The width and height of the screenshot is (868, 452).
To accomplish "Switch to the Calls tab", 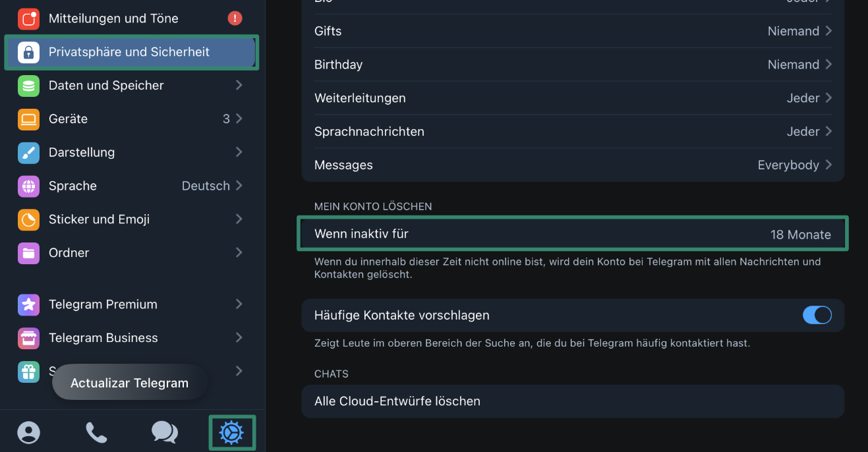I will [96, 433].
